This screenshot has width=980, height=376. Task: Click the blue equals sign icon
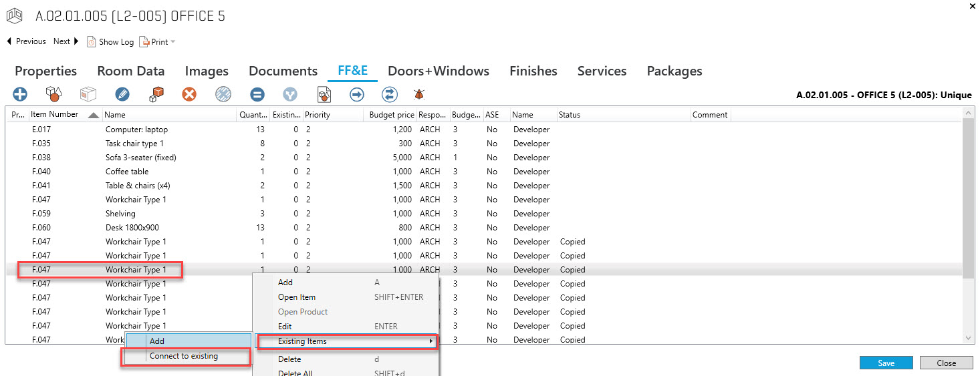point(257,95)
